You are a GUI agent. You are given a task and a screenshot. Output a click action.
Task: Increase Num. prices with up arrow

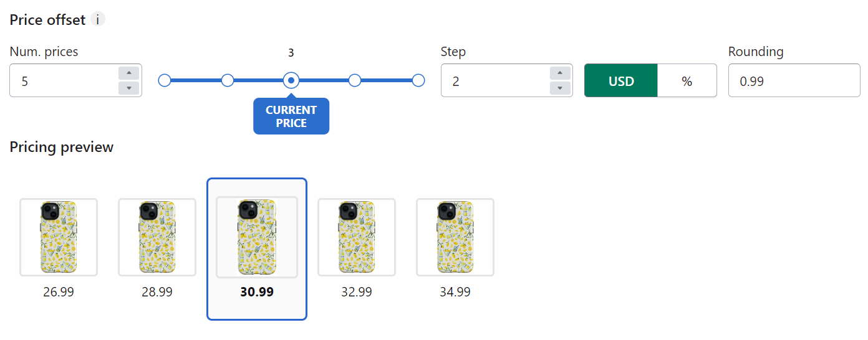128,73
